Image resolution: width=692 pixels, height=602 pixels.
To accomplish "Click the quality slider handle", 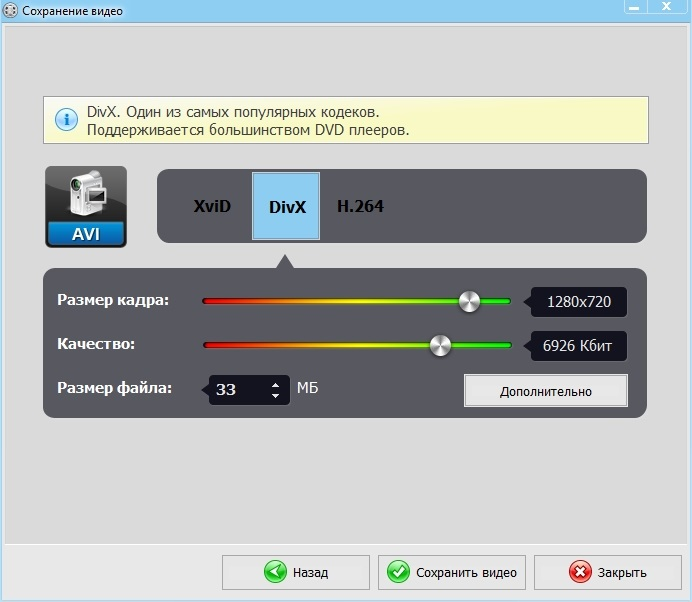I will tap(440, 345).
